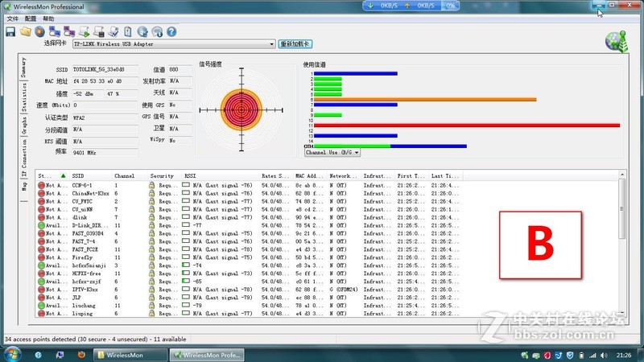The width and height of the screenshot is (644, 362).
Task: Click the Windows Start button
Action: point(11,354)
